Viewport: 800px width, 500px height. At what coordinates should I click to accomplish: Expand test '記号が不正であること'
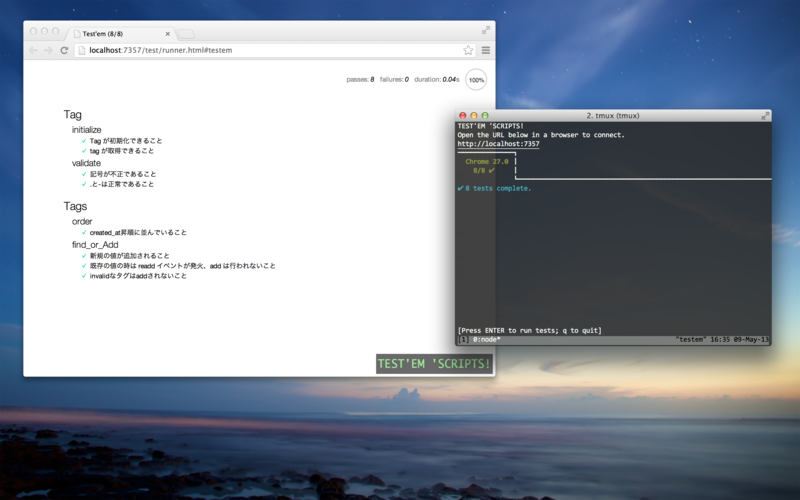pyautogui.click(x=122, y=174)
